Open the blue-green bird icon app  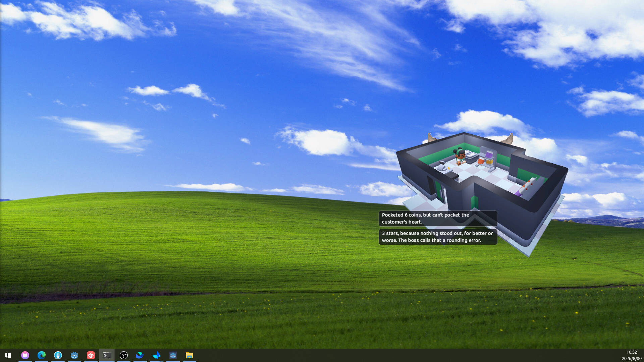[140, 355]
